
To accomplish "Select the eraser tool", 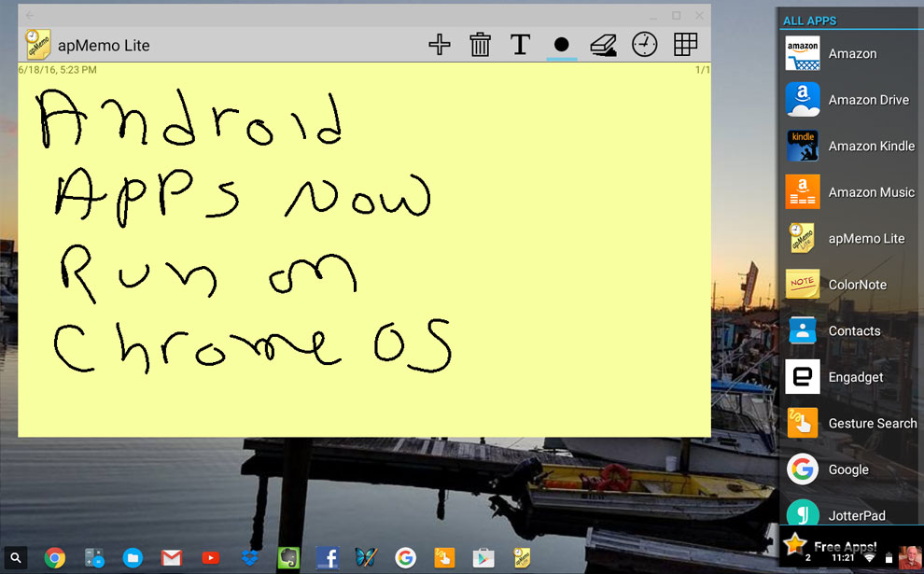I will point(604,46).
